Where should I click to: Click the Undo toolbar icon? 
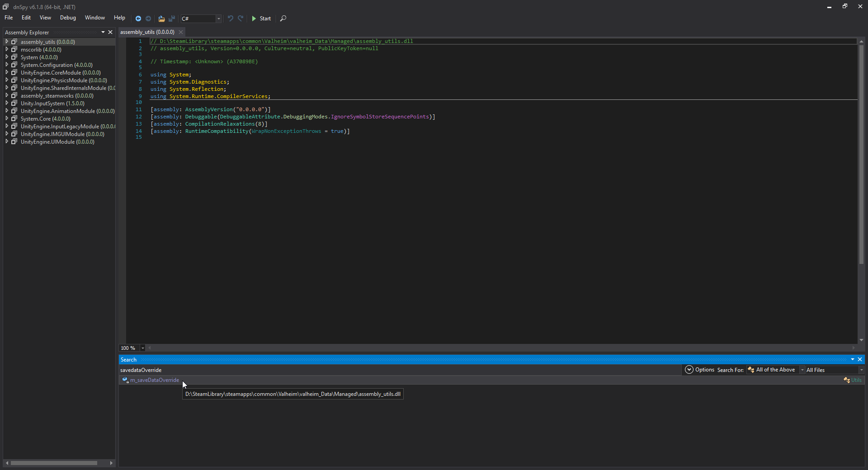pos(231,19)
